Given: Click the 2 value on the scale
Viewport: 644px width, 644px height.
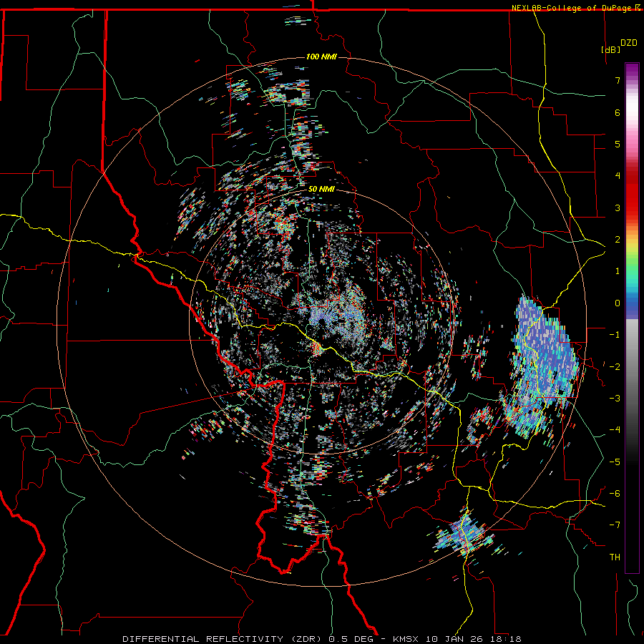Looking at the screenshot, I should (618, 240).
